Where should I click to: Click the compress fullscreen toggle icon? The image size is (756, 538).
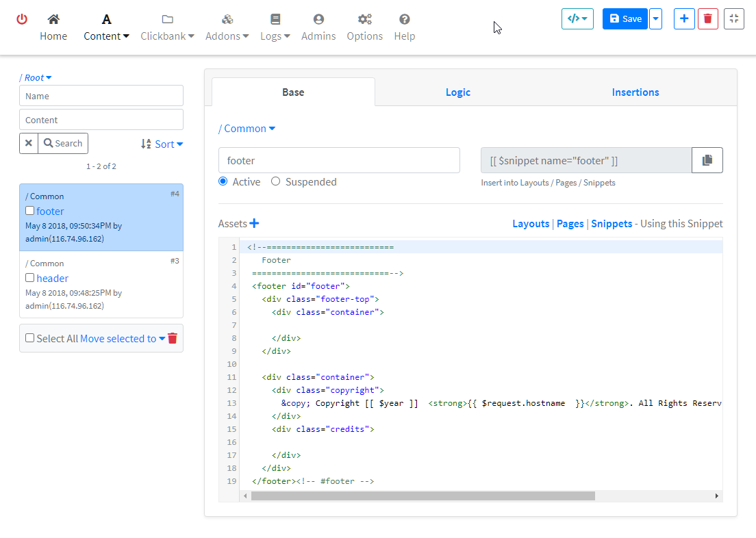[x=733, y=19]
